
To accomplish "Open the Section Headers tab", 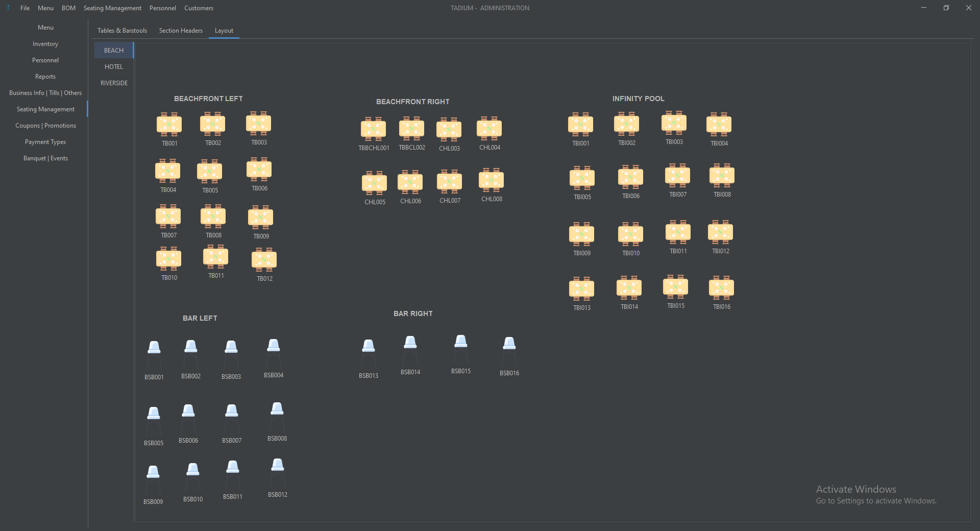I will [x=181, y=31].
